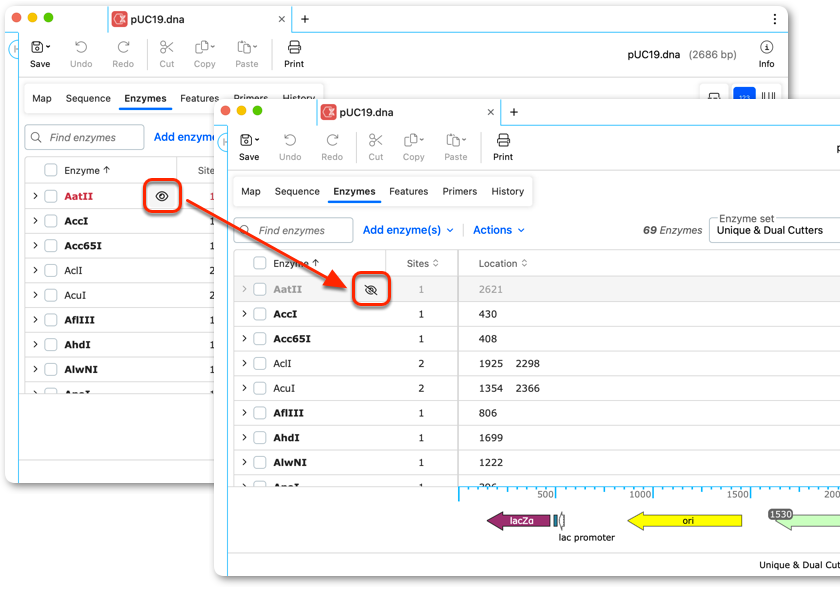This screenshot has height=592, width=840.
Task: Click vertical bars view icon in back window
Action: point(769,95)
